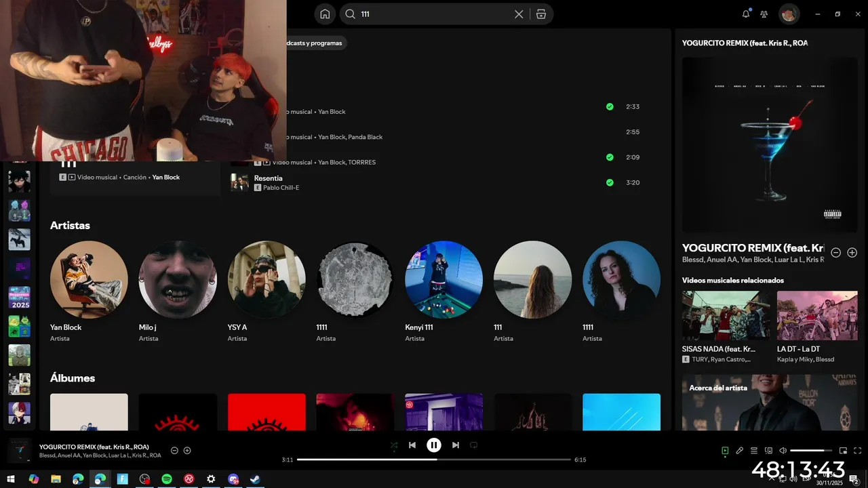Open YOGURCITO REMIX song title in the player bar
The width and height of the screenshot is (868, 488).
94,447
